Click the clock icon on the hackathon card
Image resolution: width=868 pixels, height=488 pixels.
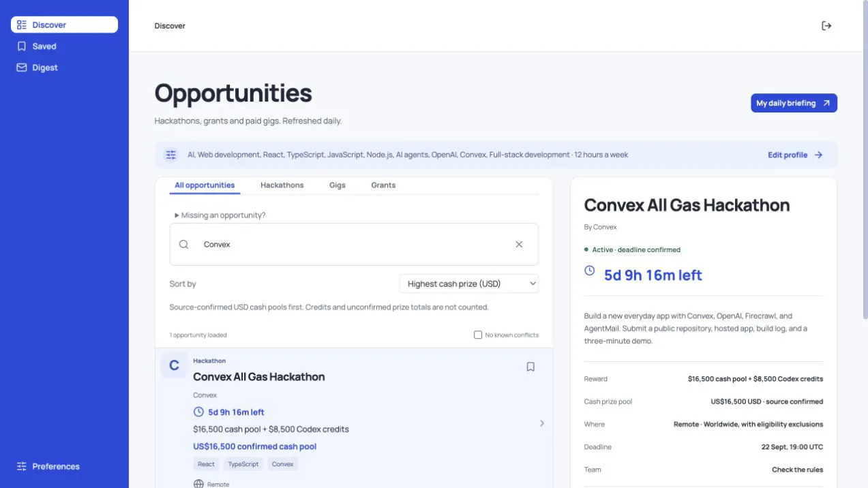[198, 412]
